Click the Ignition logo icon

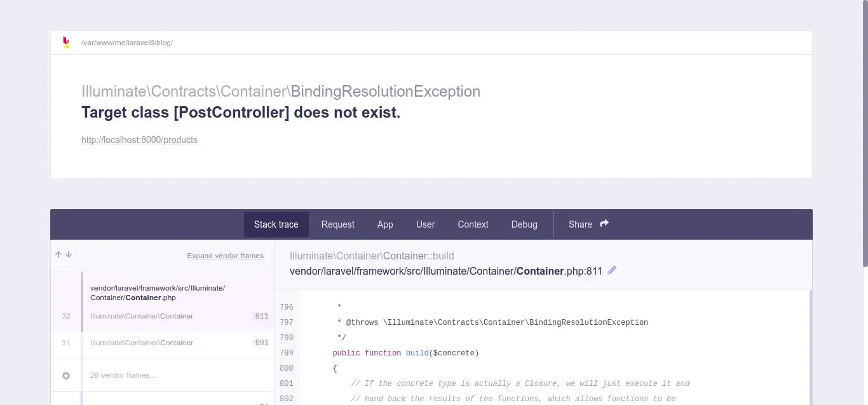coord(65,43)
